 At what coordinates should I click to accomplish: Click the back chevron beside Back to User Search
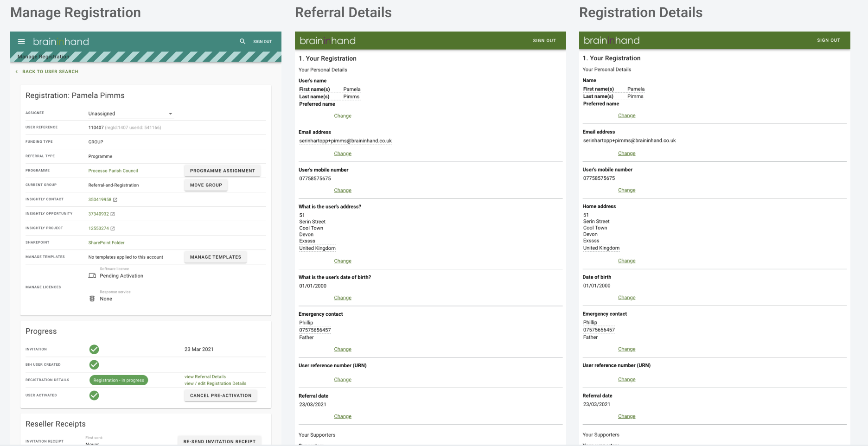[17, 71]
